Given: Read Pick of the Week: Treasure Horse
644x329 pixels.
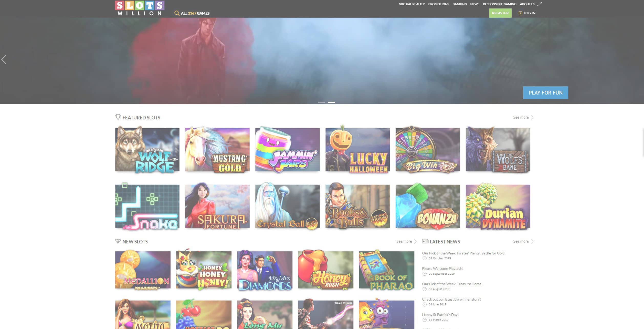Looking at the screenshot, I should coord(452,284).
